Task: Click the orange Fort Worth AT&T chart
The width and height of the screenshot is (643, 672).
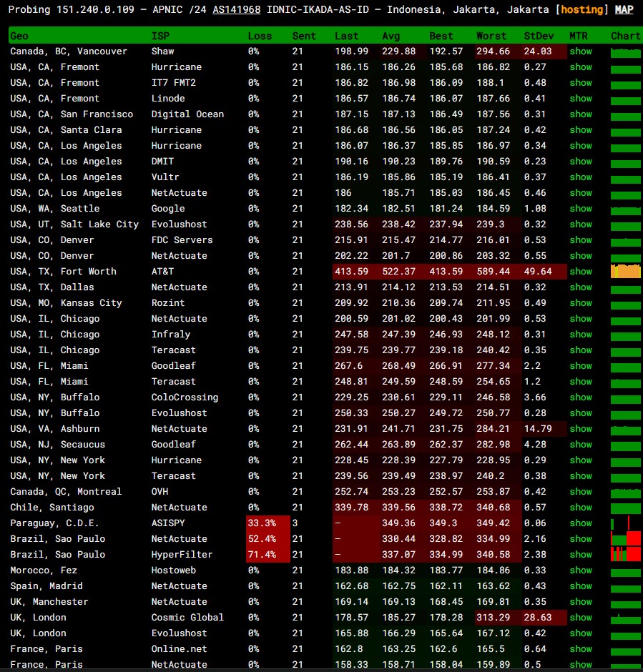Action: [x=625, y=272]
